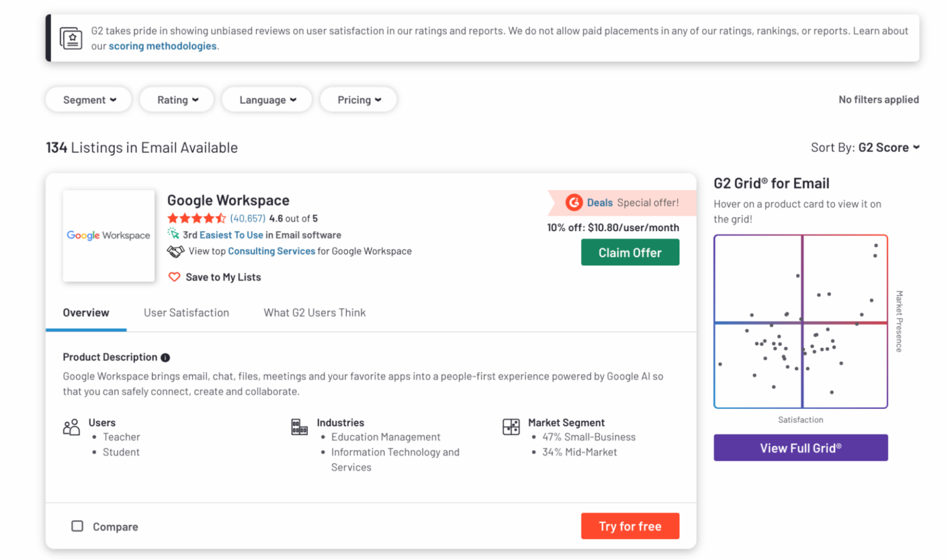Click the View Full Grid button
The height and width of the screenshot is (560, 948).
(800, 448)
